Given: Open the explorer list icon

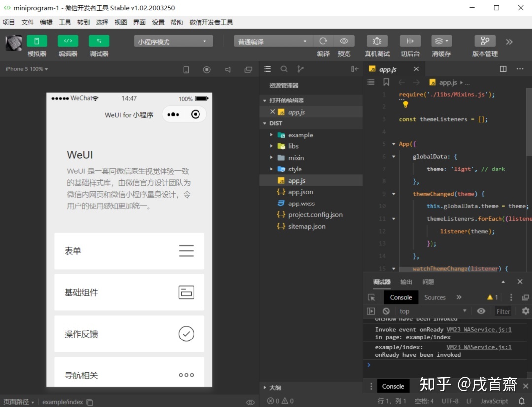Looking at the screenshot, I should point(267,69).
